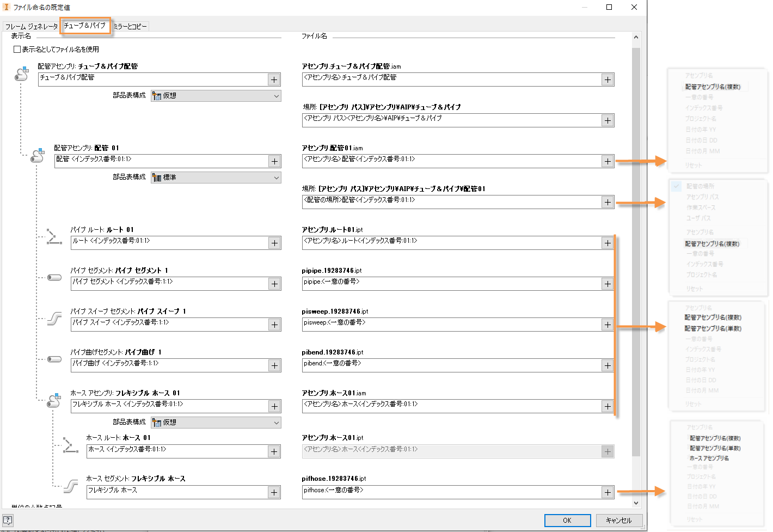Click the help icon at bottom left
This screenshot has width=773, height=532.
[8, 520]
